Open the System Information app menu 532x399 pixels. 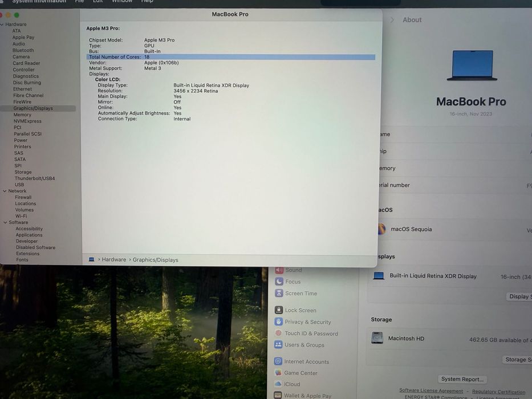39,1
